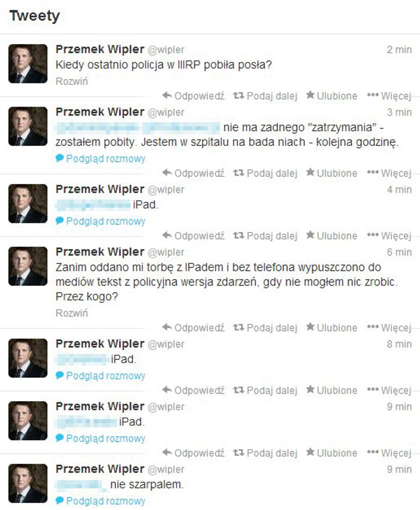Mark the 6 min tweet as Ulubione
The height and width of the screenshot is (510, 420).
(x=331, y=327)
